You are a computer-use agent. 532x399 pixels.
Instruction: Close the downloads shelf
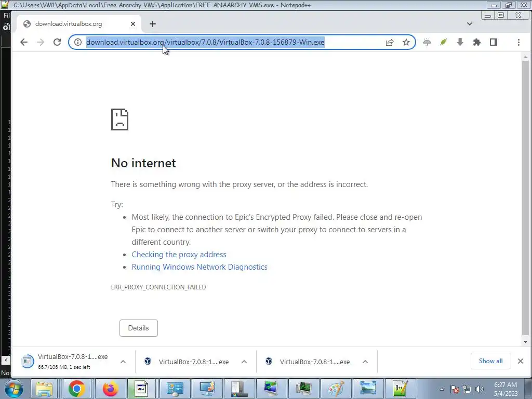[521, 361]
